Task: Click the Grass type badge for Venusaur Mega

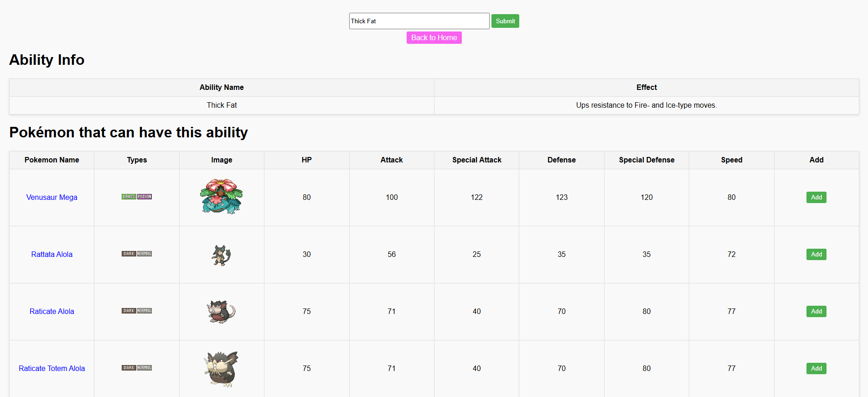Action: (129, 197)
